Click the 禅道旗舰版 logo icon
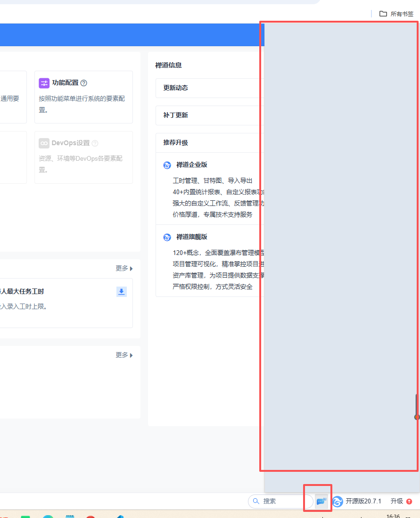 (167, 237)
